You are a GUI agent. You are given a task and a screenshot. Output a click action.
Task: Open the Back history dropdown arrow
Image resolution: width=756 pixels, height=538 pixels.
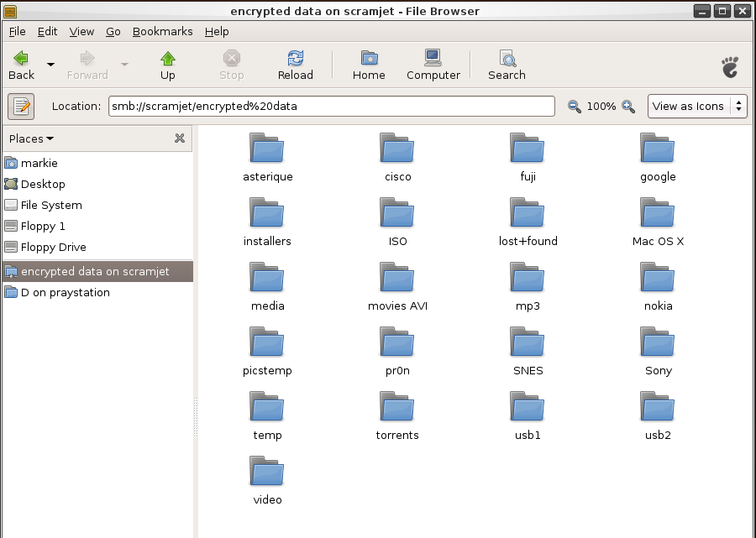point(50,65)
